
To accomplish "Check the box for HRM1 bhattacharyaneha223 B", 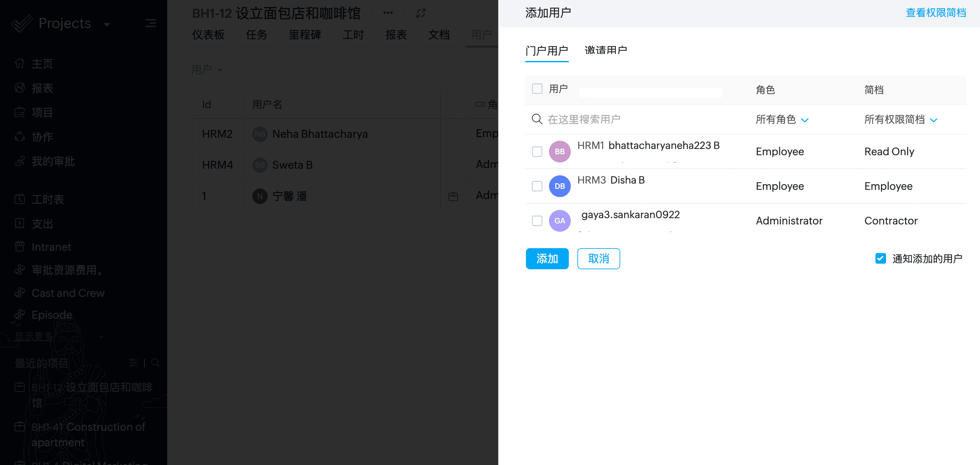I will pos(537,151).
